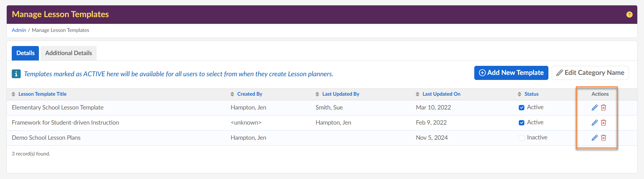Activate the Demo School Lesson Plans checkbox

pos(522,138)
